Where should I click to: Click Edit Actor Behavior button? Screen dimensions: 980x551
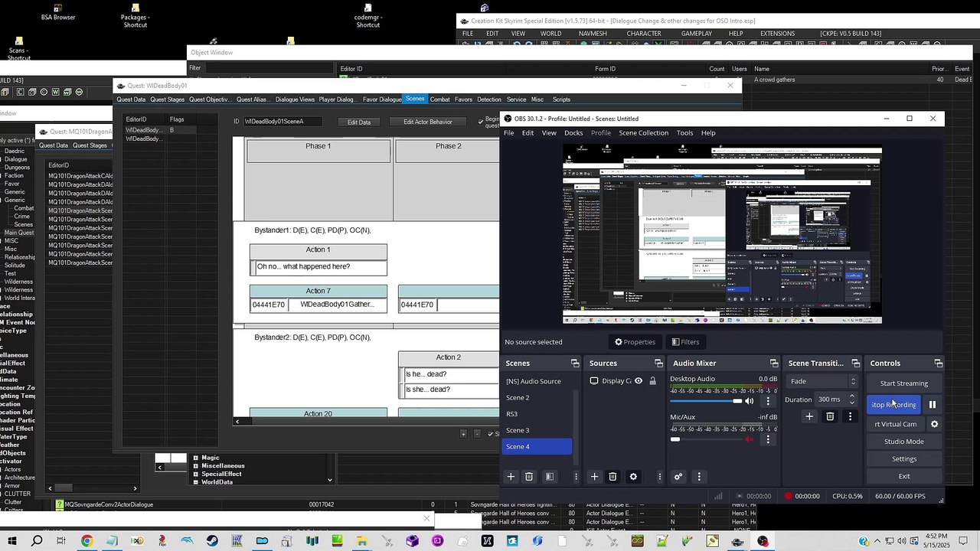(428, 122)
